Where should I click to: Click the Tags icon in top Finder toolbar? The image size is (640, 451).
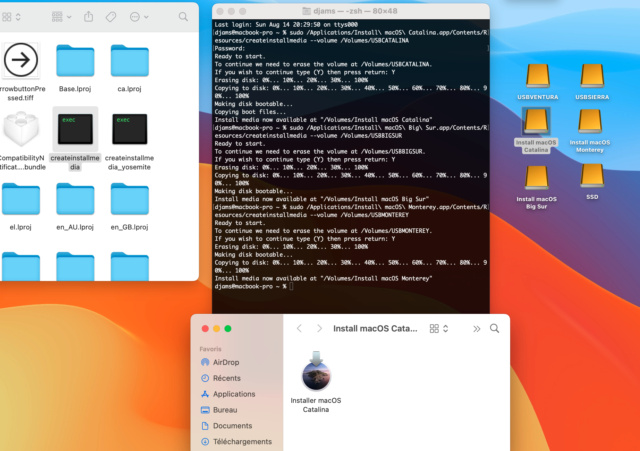pyautogui.click(x=111, y=17)
